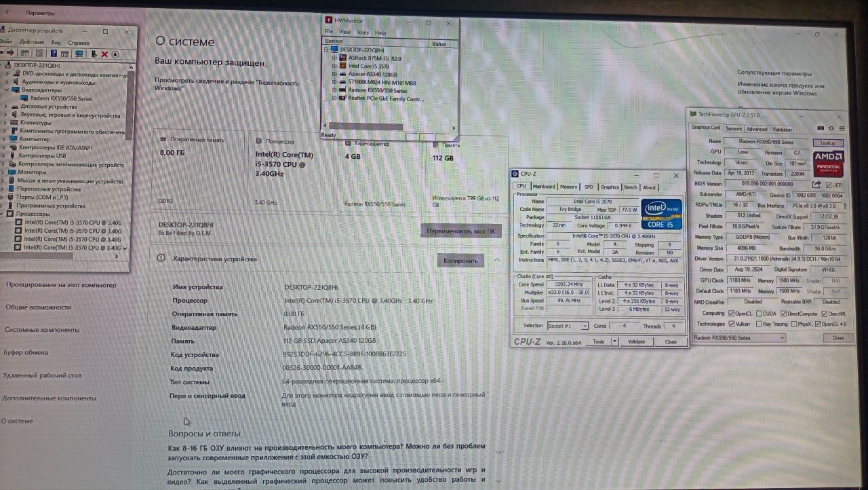Click the scan hardware monitor icon in Device Manager

tap(79, 54)
